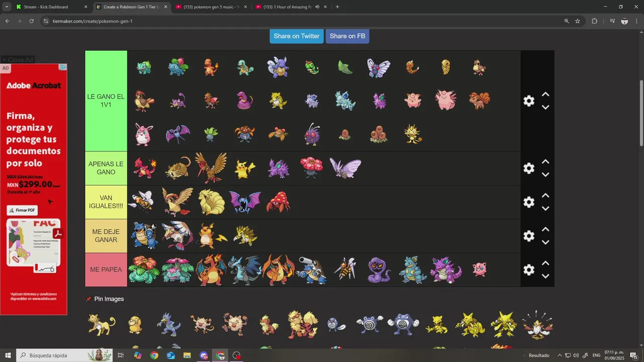
Task: Select Jigglypuff in ME PAPEA tier
Action: (x=479, y=269)
